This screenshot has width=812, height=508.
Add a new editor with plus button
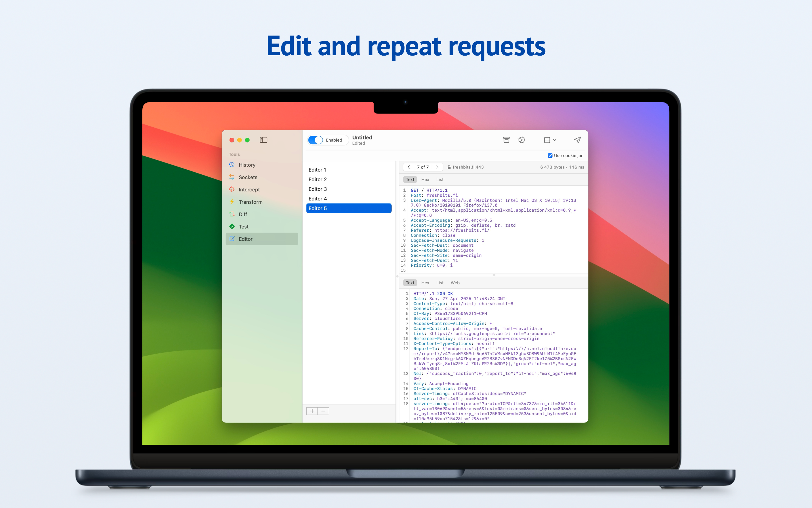pos(312,411)
